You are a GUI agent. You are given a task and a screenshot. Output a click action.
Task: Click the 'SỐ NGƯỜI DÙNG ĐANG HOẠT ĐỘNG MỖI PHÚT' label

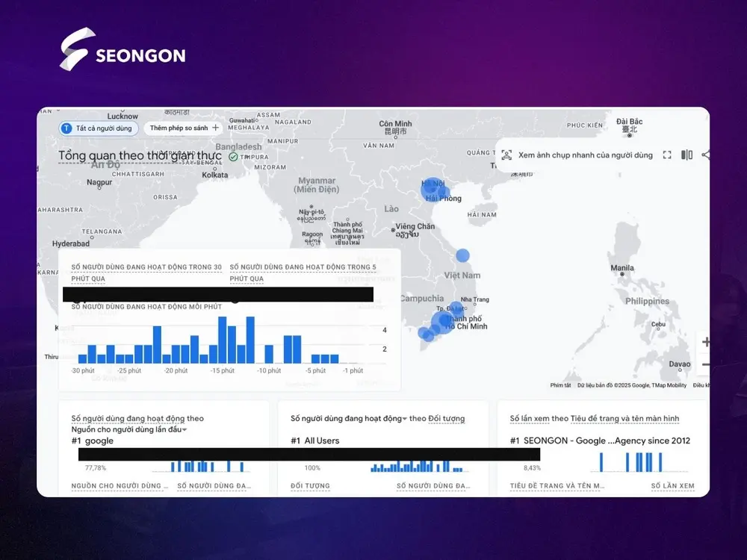(x=146, y=307)
